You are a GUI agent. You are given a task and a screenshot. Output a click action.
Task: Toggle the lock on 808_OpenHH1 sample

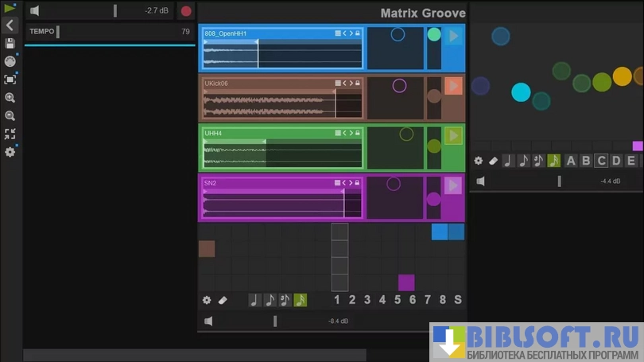click(358, 33)
